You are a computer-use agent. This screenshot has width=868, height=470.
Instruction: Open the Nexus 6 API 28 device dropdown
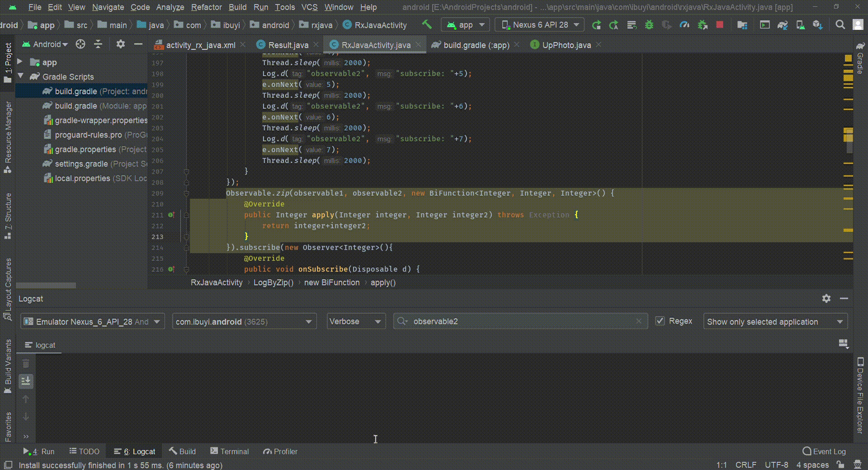tap(540, 25)
